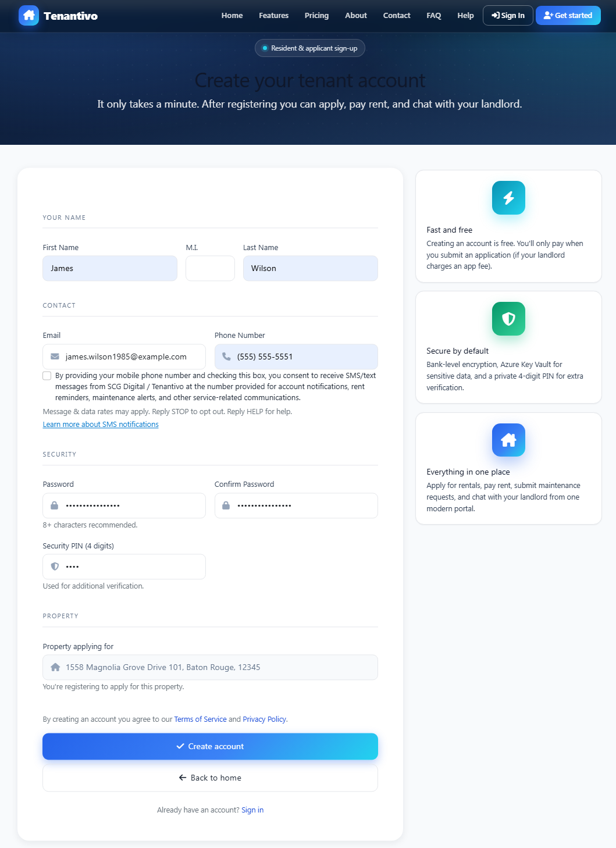Focus the M.I. field
616x848 pixels.
210,269
